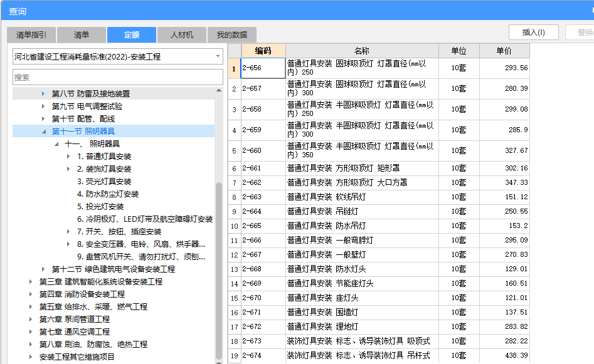Image resolution: width=594 pixels, height=364 pixels.
Task: Select the 定额 tab
Action: [x=132, y=35]
